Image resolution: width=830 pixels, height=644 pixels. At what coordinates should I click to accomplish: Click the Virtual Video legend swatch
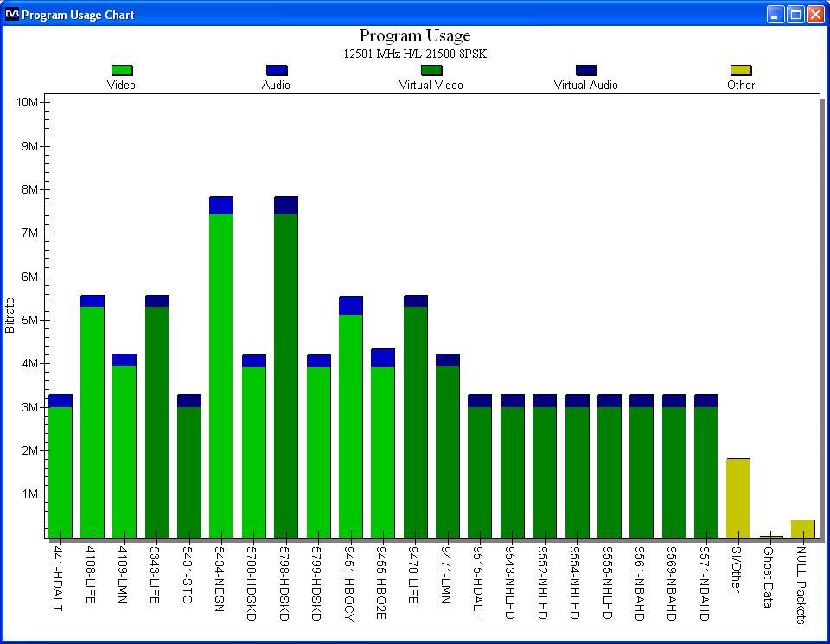pos(431,70)
